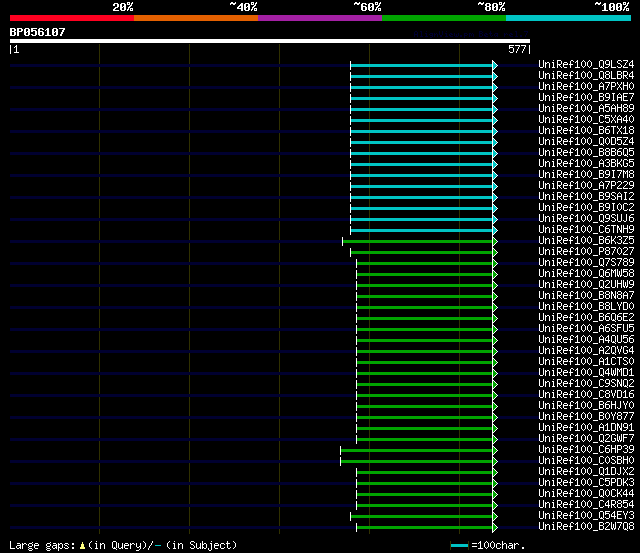Screen dimensions: 640x553
Task: Select the UniRef100_B8N8A7 label
Action: click(586, 296)
